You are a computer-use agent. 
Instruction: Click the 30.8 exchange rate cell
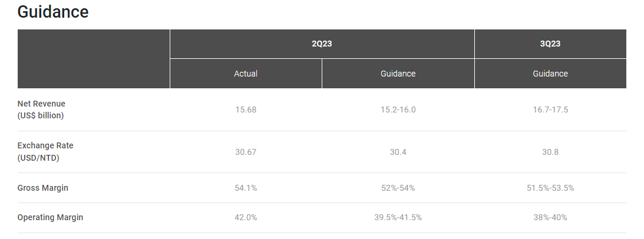click(550, 152)
